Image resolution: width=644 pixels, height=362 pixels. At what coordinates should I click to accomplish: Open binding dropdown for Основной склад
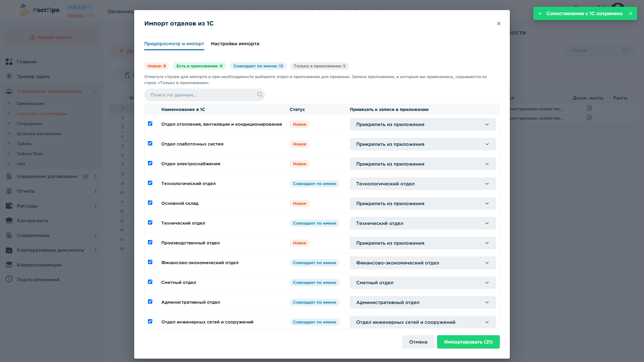coord(423,203)
